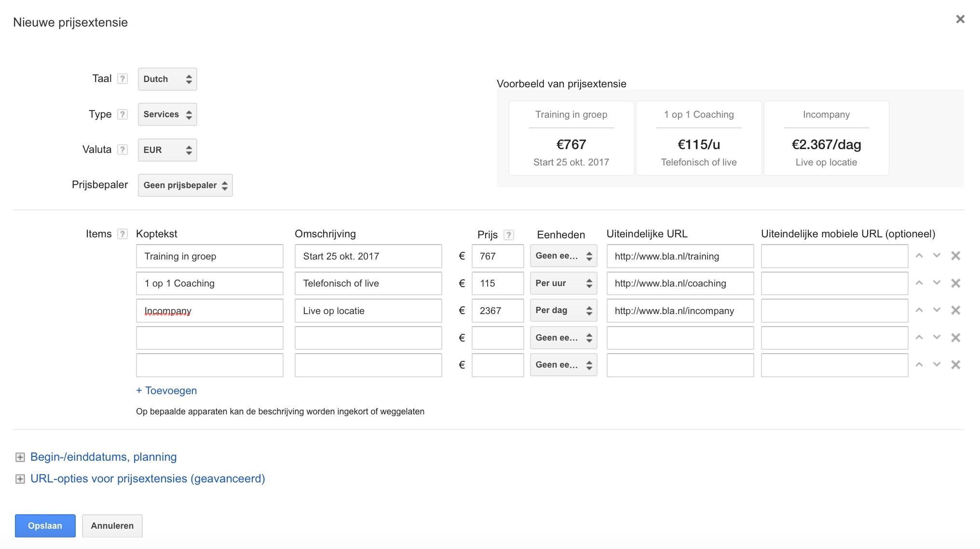Edit the price field containing 2367

tap(498, 311)
